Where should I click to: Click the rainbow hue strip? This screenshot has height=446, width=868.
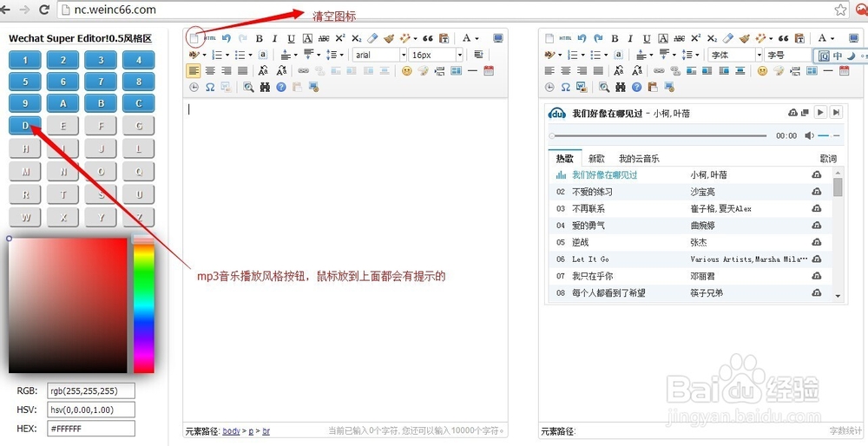tap(144, 305)
